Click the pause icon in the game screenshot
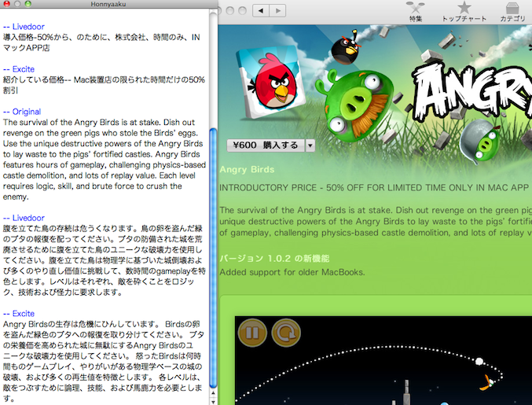The height and width of the screenshot is (405, 532). [252, 333]
